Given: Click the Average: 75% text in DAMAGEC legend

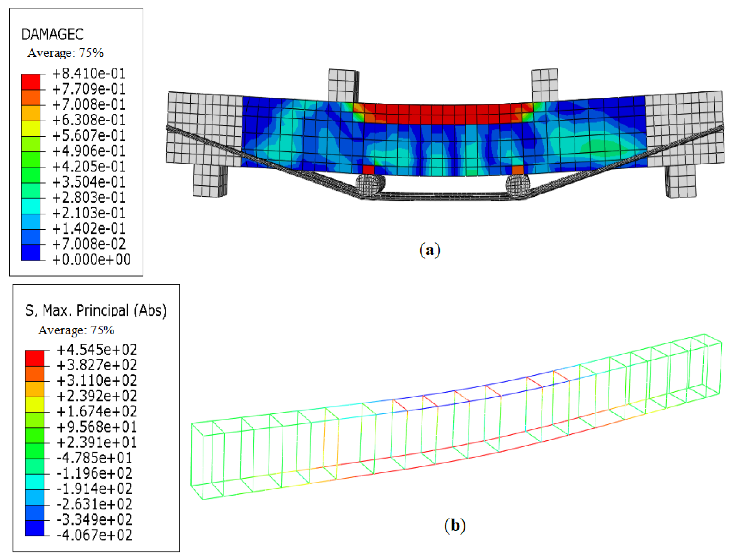Looking at the screenshot, I should pos(65,53).
